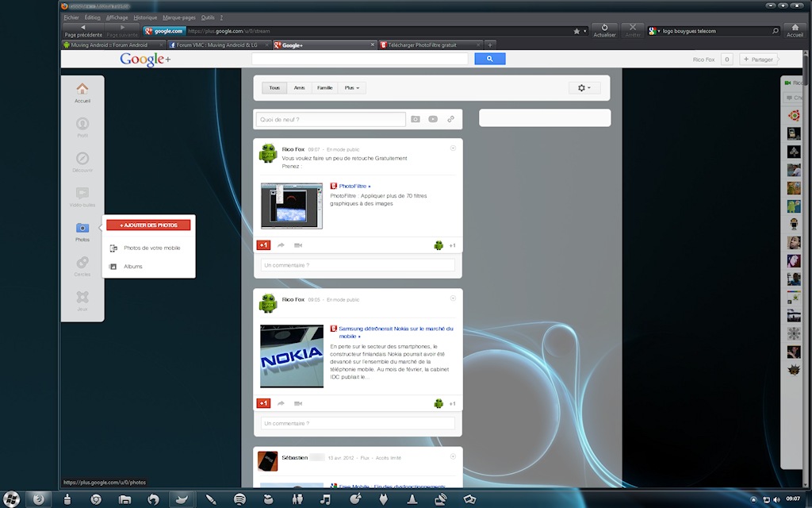Toggle +1 on the PhotoFiltre post

263,245
